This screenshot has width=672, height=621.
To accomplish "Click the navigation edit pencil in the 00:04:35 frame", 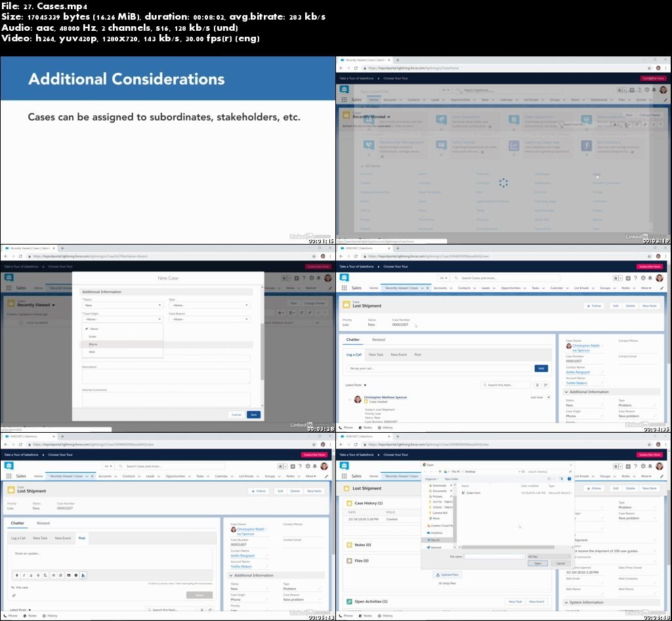I will (x=661, y=289).
